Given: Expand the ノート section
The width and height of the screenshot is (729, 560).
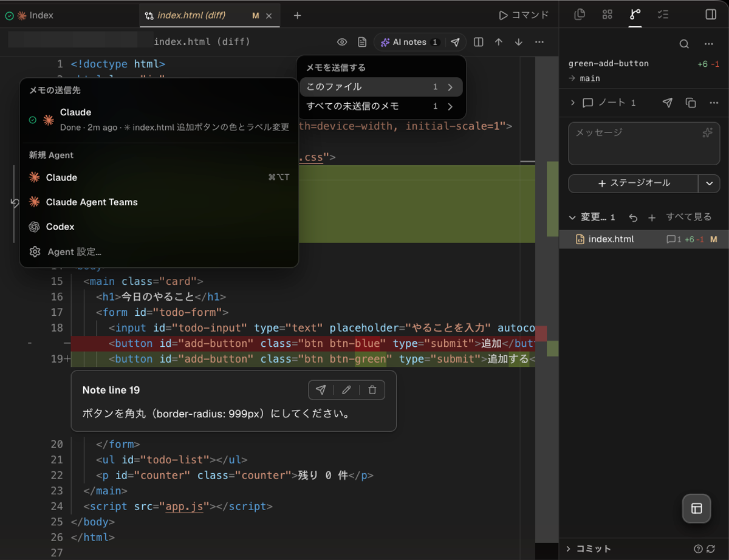Looking at the screenshot, I should (572, 103).
